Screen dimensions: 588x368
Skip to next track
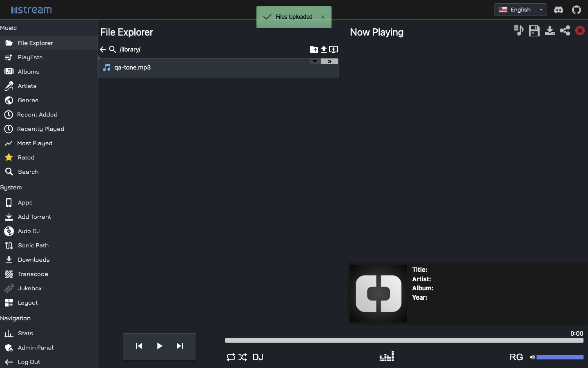click(x=180, y=346)
